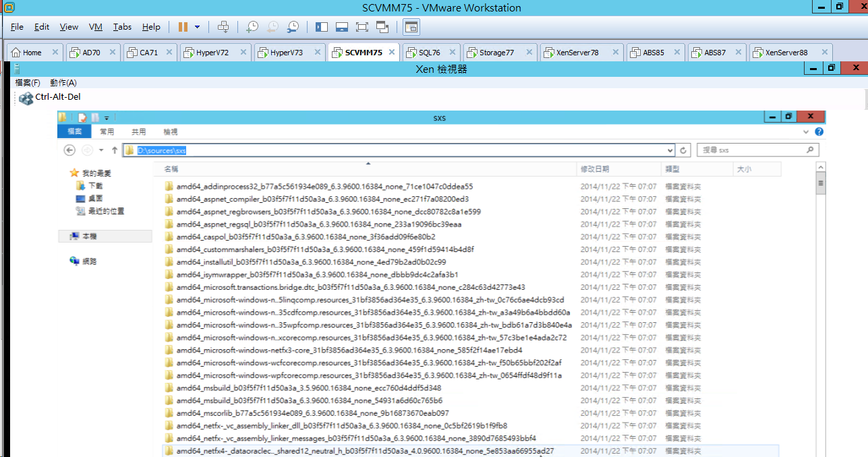
Task: Click the new folder quick access icon
Action: [x=95, y=117]
